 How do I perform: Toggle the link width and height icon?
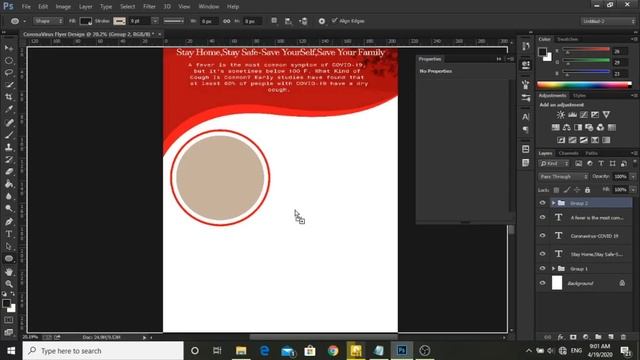tap(227, 21)
